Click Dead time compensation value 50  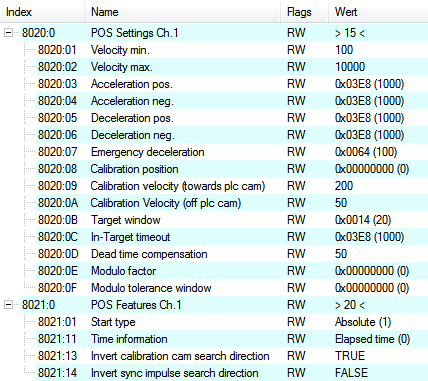(x=341, y=254)
